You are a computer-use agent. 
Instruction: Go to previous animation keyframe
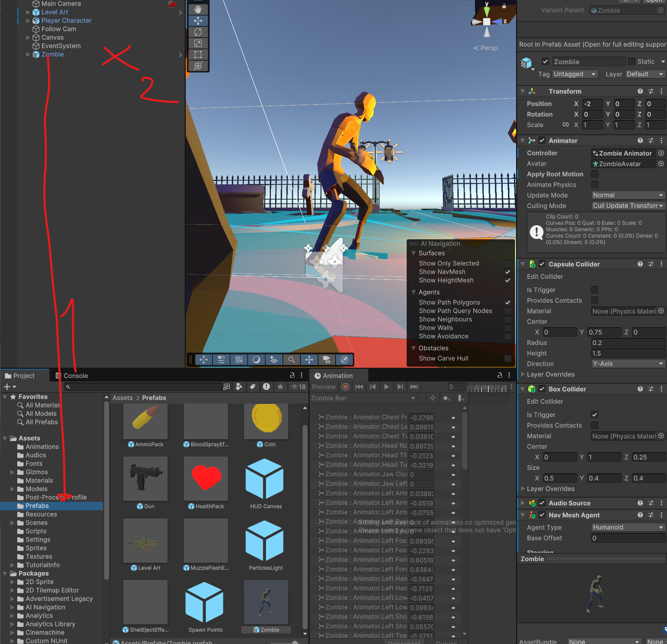click(373, 387)
